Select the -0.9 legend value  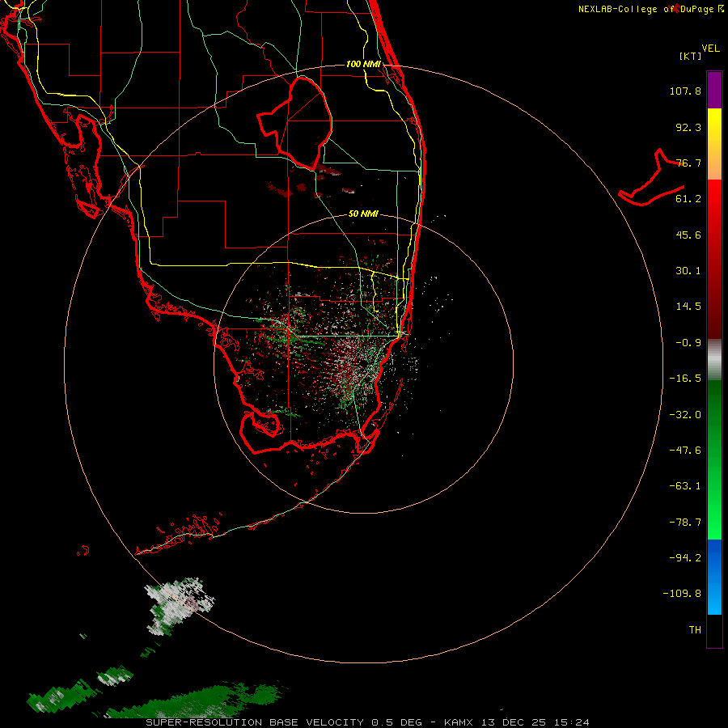[688, 343]
